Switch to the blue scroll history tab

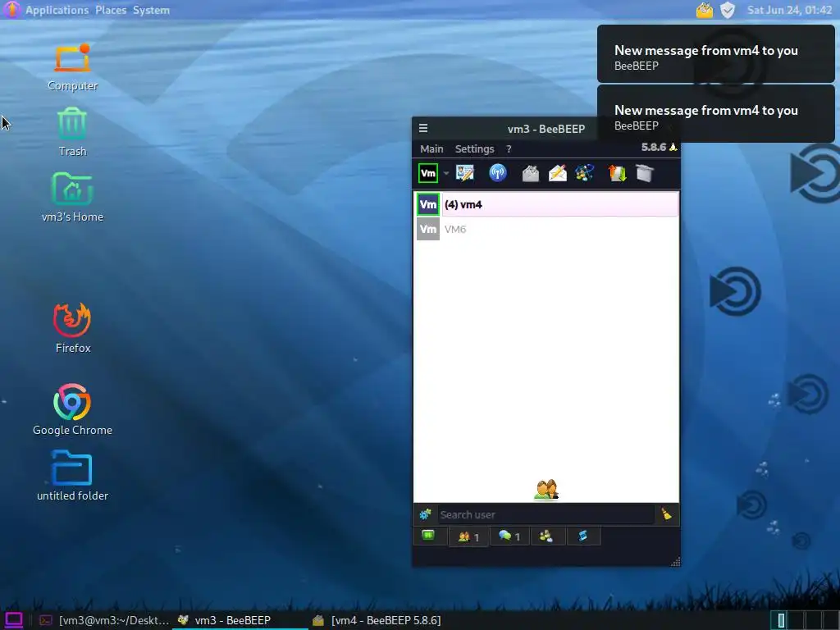583,536
